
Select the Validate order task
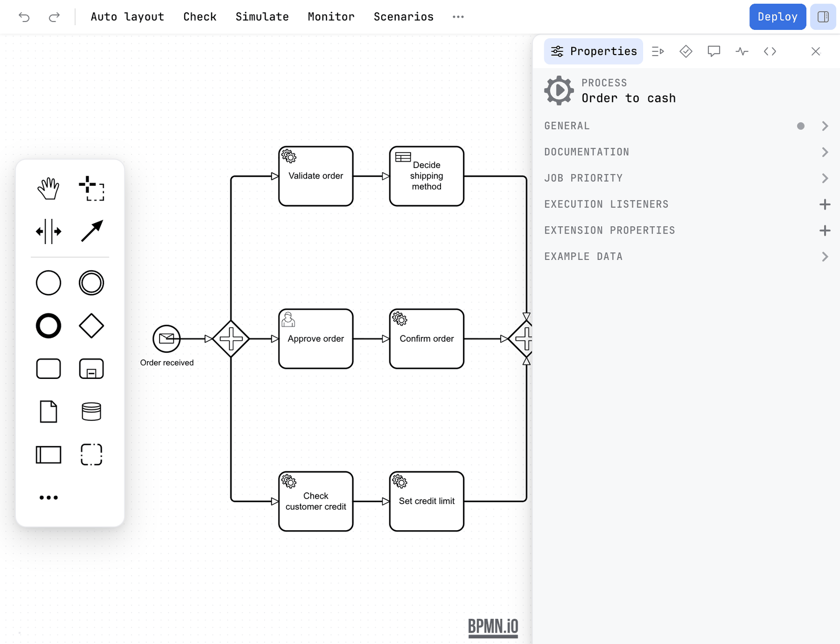pos(316,176)
